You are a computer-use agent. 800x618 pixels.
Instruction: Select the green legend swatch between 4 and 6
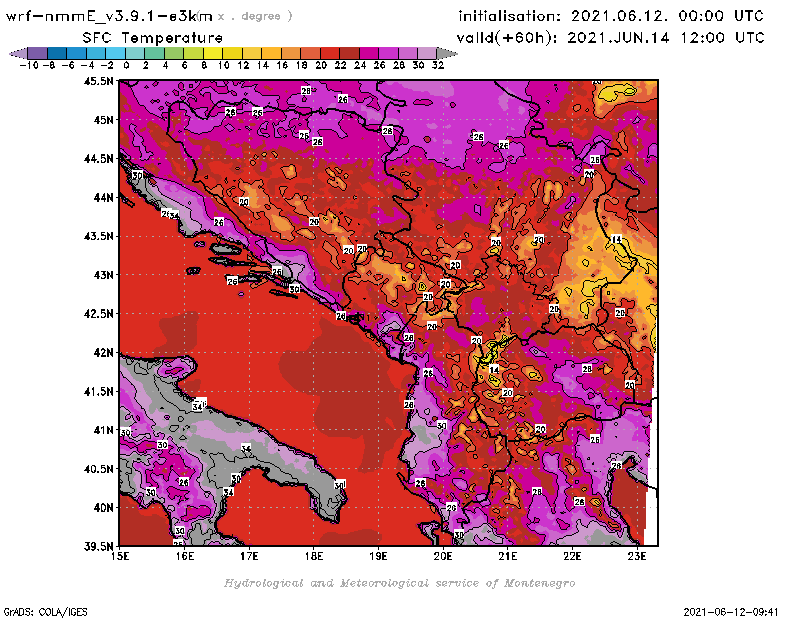coord(173,54)
